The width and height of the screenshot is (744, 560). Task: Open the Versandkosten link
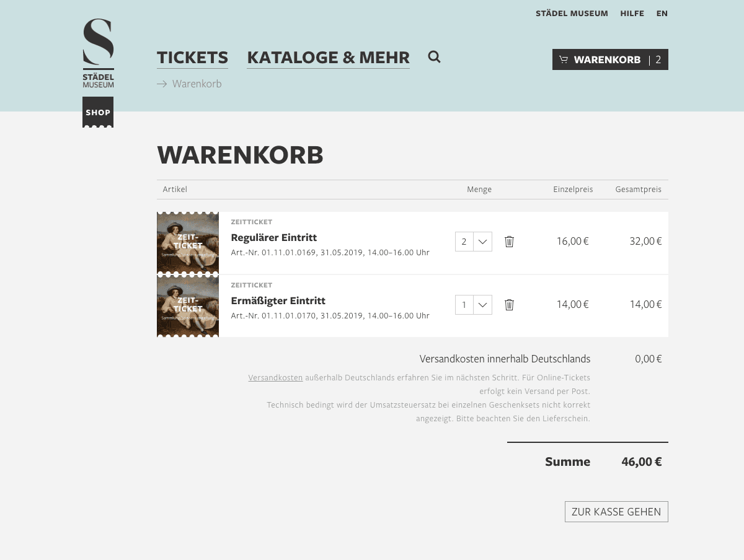275,377
